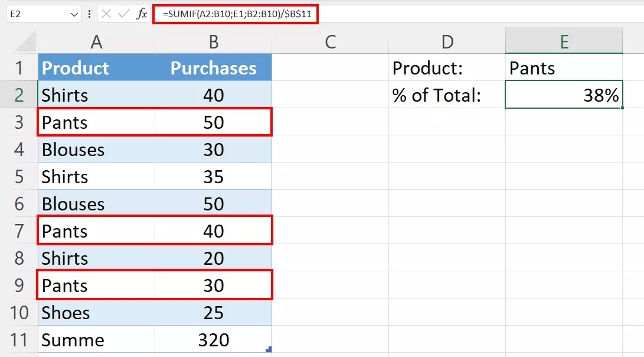
Task: Click the Select All corner triangle
Action: pyautogui.click(x=25, y=41)
